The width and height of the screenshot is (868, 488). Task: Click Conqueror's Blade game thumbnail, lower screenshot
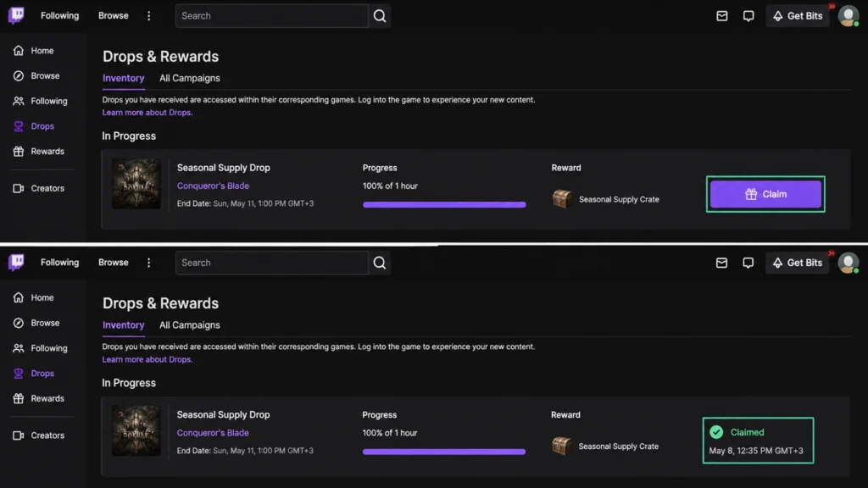[136, 430]
